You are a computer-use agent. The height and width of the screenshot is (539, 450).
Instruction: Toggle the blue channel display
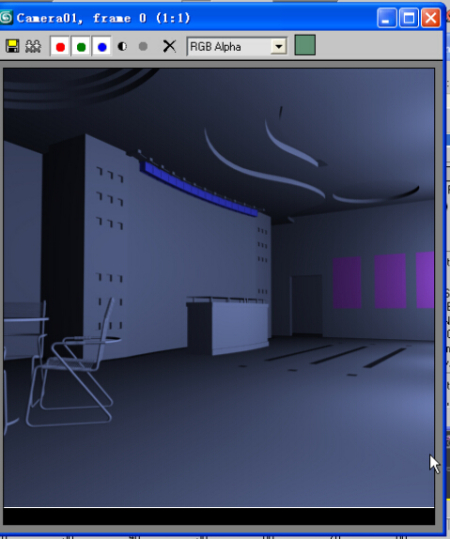click(x=102, y=46)
